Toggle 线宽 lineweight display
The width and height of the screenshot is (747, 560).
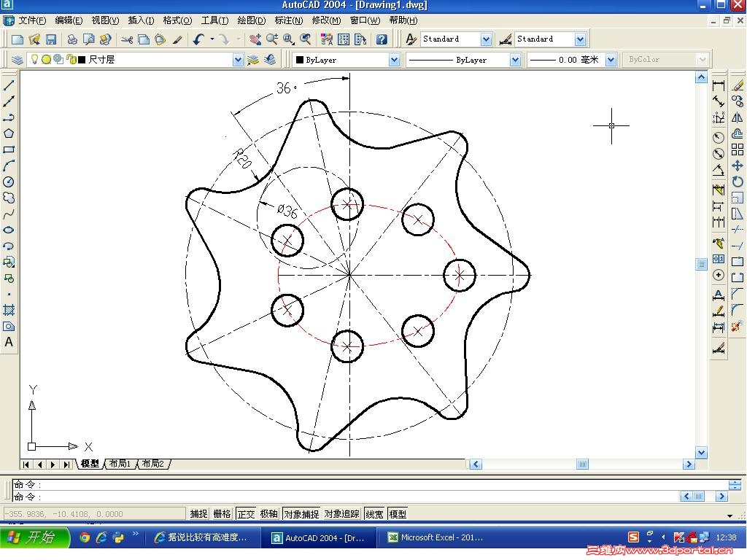374,514
